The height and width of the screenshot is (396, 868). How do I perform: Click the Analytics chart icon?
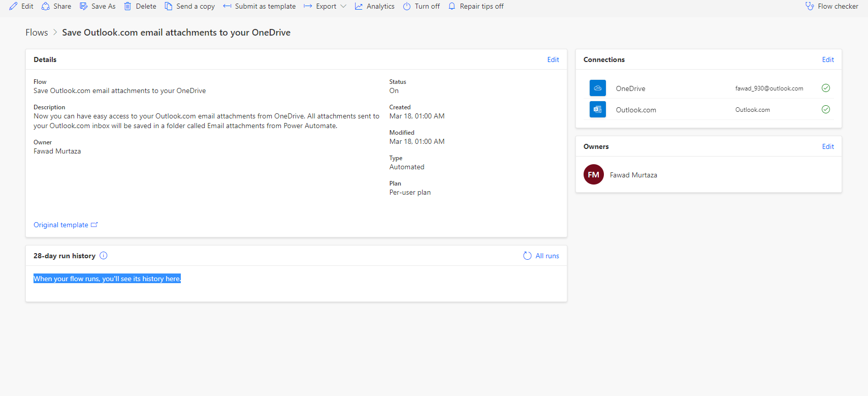click(359, 6)
